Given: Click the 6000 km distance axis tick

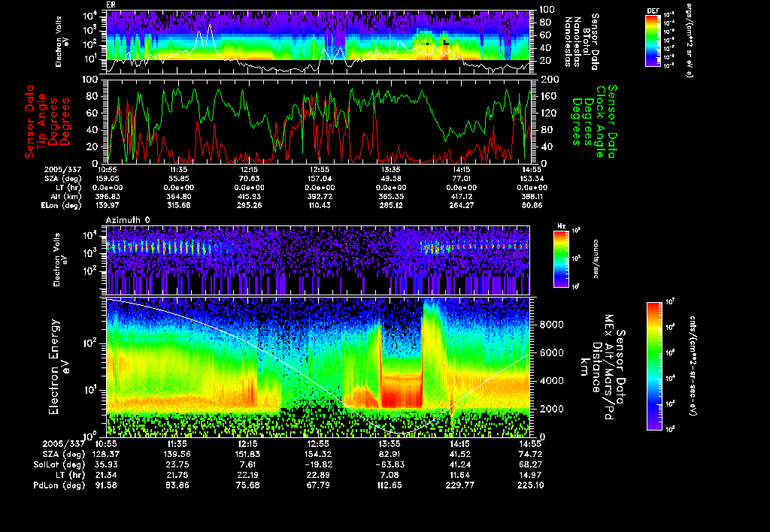Looking at the screenshot, I should tap(551, 353).
